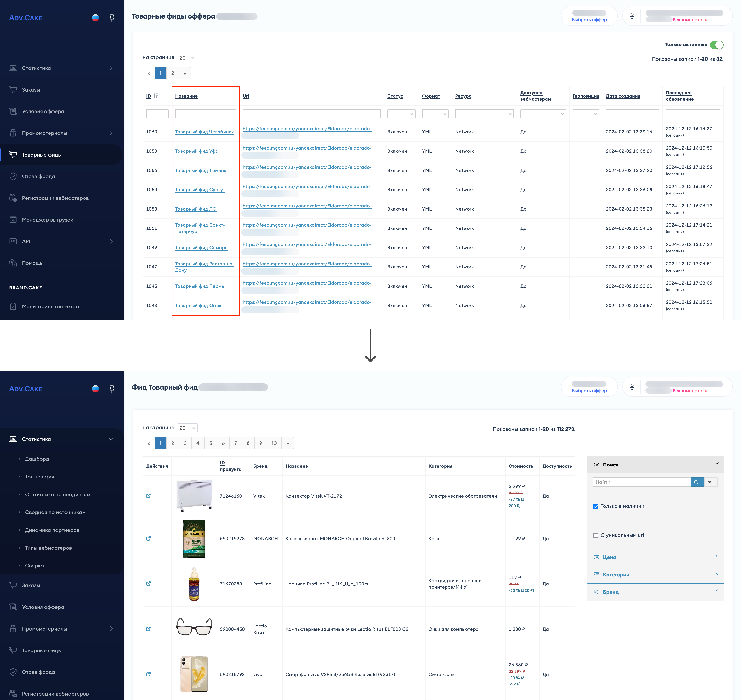Expand the Категории filter section

click(x=655, y=575)
